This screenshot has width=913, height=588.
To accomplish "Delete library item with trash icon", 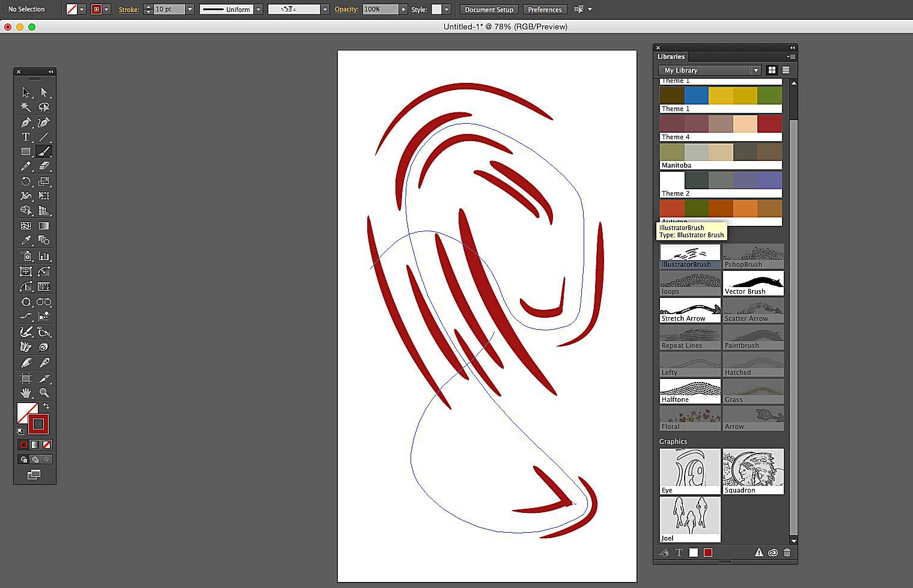I will tap(787, 553).
